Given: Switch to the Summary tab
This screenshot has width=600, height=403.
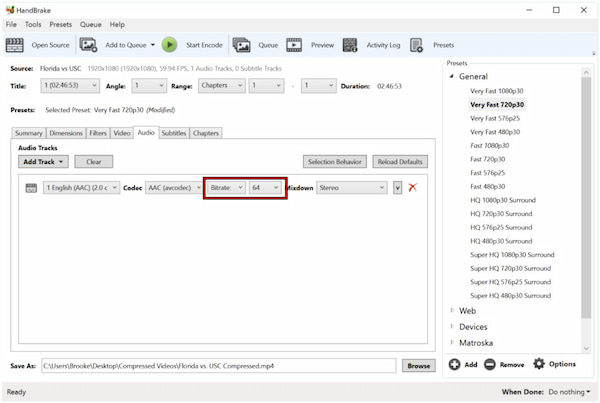Looking at the screenshot, I should (x=29, y=133).
